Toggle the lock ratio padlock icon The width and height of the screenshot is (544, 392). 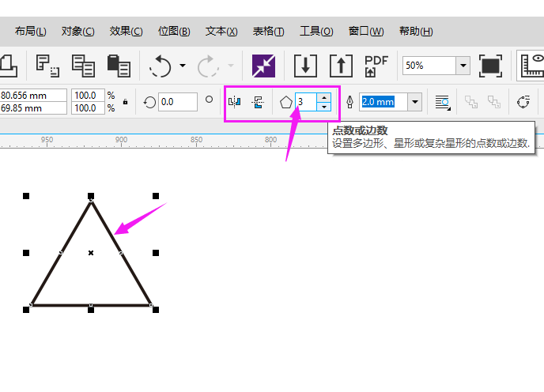(125, 102)
